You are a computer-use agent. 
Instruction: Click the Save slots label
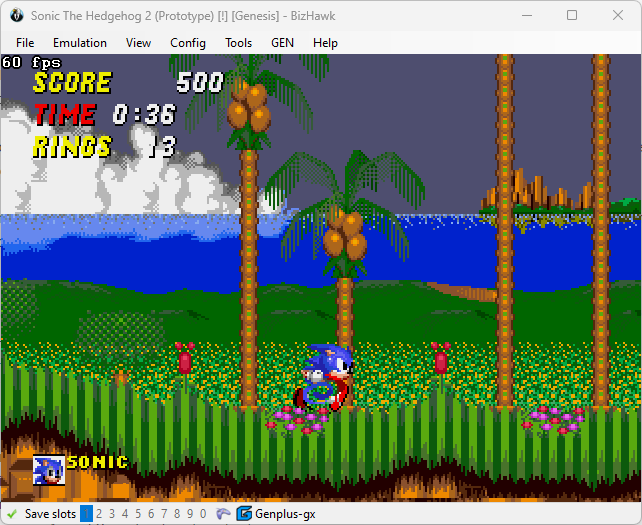50,514
